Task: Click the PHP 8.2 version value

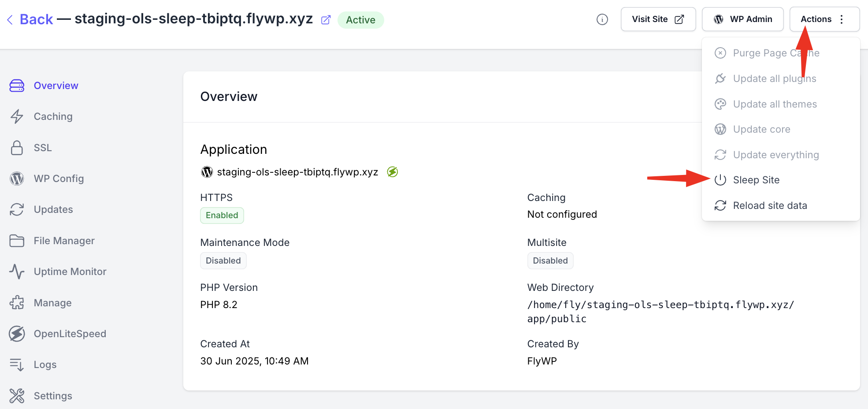Action: tap(219, 305)
